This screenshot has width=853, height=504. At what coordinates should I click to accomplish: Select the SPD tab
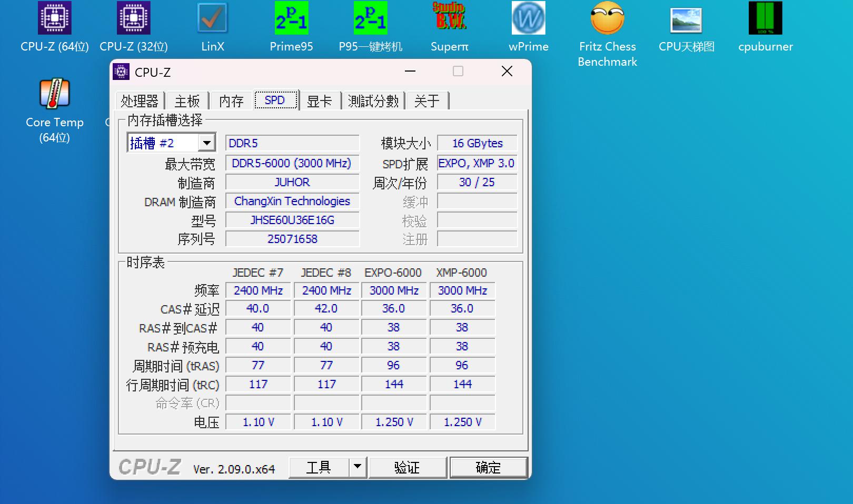click(x=275, y=100)
